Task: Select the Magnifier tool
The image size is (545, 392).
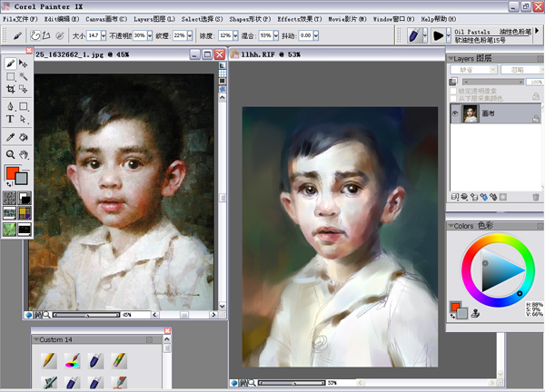Action: point(10,154)
